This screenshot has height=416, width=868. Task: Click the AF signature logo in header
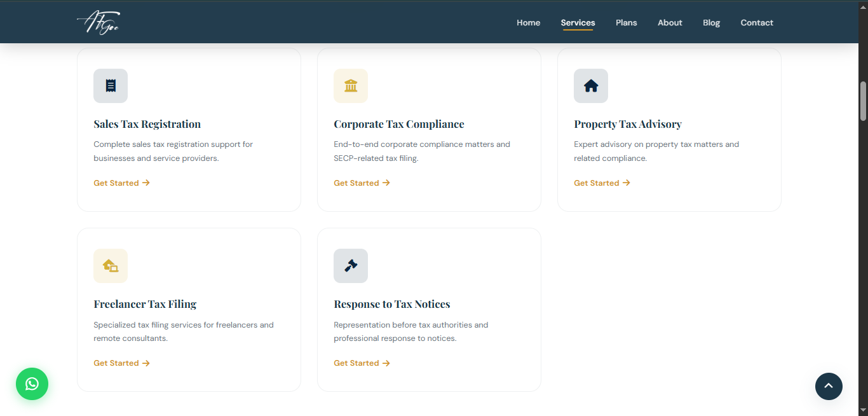click(x=98, y=23)
